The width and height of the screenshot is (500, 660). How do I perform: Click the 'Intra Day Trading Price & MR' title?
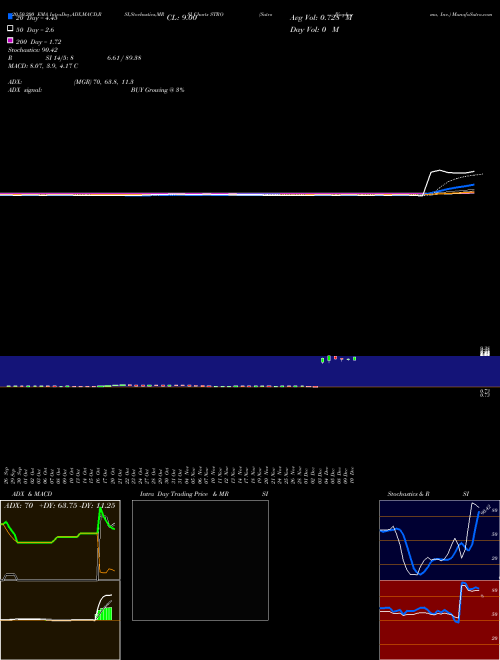click(x=184, y=494)
